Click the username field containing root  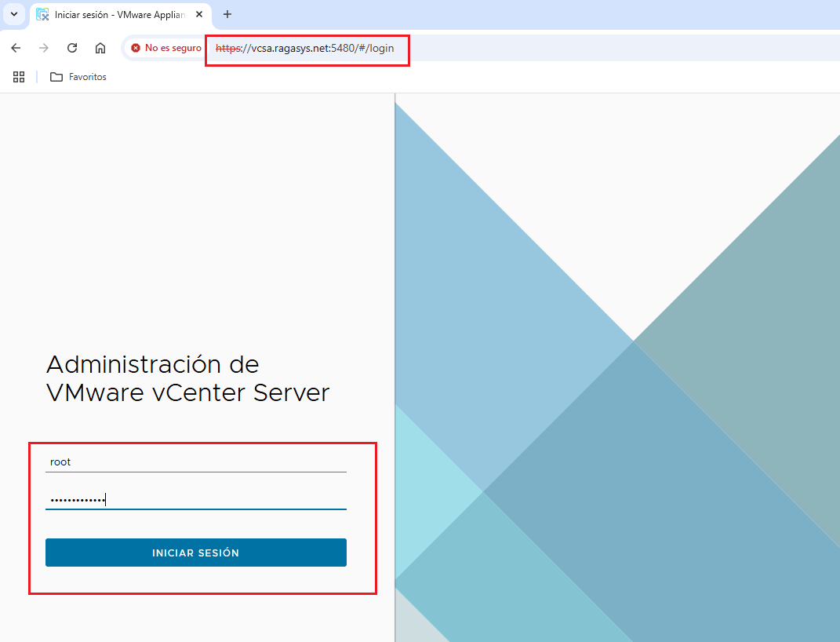click(196, 462)
